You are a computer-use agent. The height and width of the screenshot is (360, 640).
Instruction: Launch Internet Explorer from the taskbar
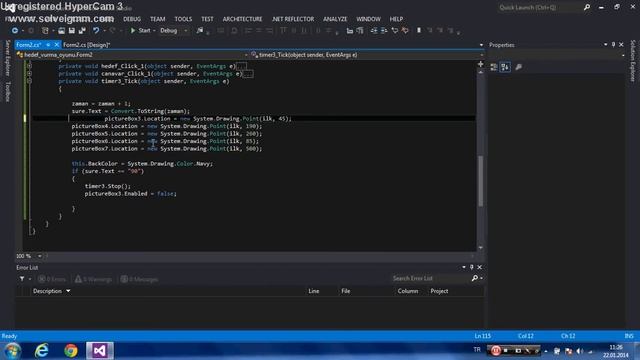pyautogui.click(x=42, y=351)
